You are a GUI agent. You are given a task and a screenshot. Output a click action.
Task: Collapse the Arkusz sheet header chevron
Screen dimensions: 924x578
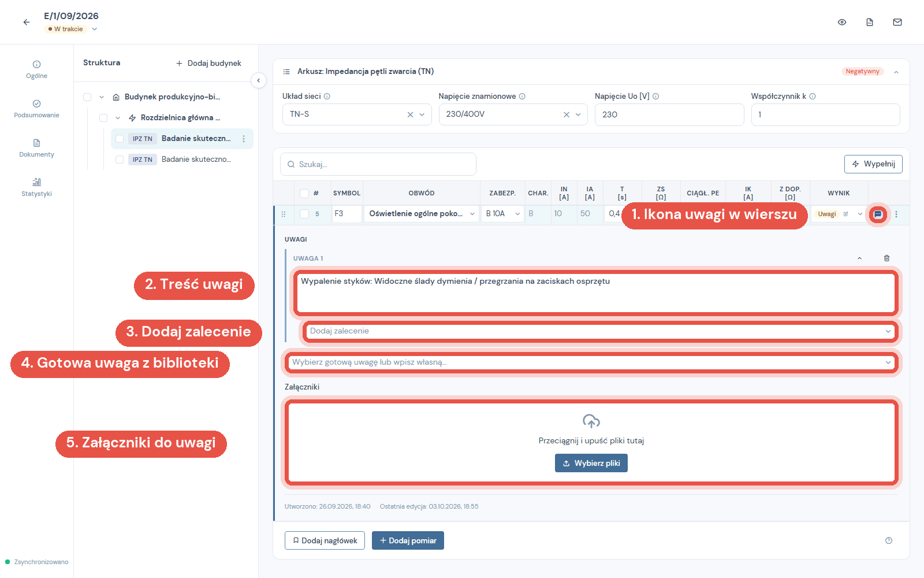click(x=896, y=72)
